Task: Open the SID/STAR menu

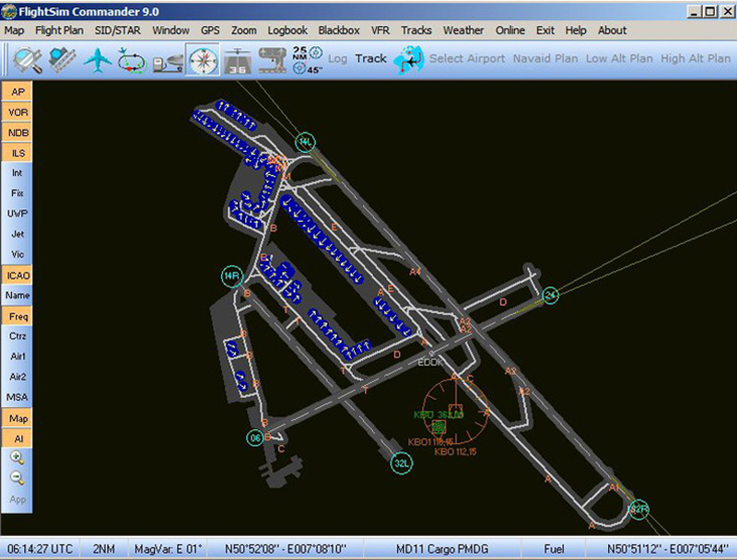Action: click(x=118, y=30)
